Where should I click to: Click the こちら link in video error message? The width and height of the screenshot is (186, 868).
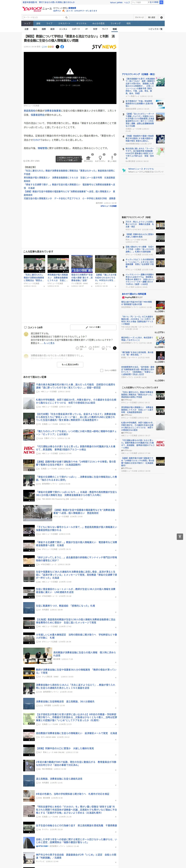coord(74,81)
